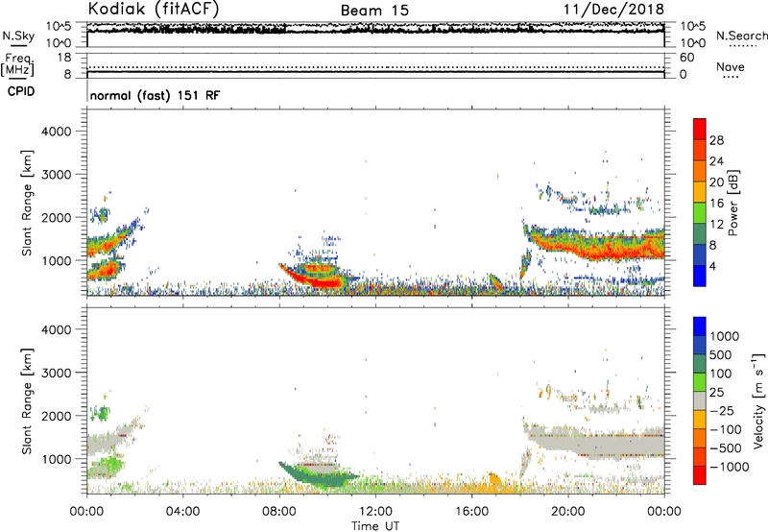Click the 08:00 time axis tick label

tap(279, 512)
